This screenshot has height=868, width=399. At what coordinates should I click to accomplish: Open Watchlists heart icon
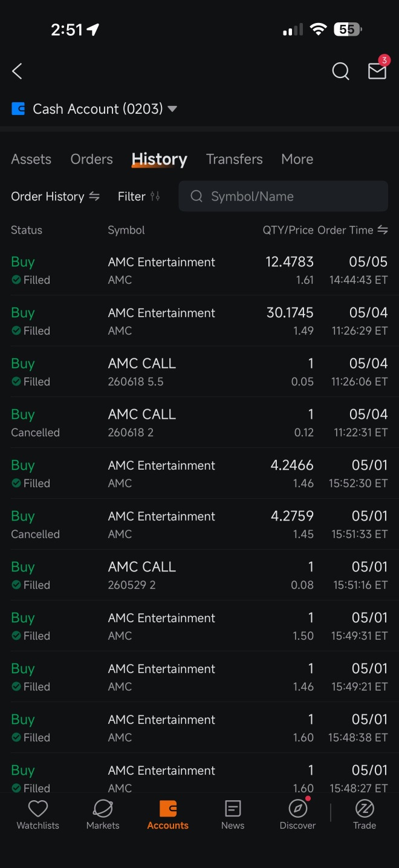tap(38, 808)
